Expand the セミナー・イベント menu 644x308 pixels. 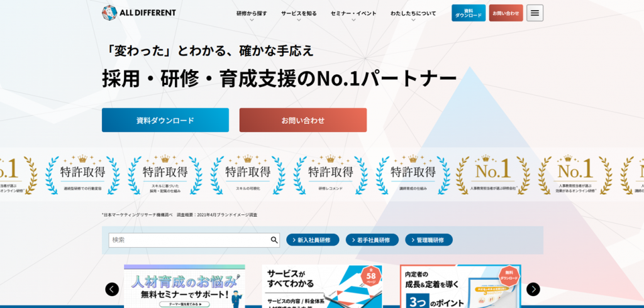[353, 15]
